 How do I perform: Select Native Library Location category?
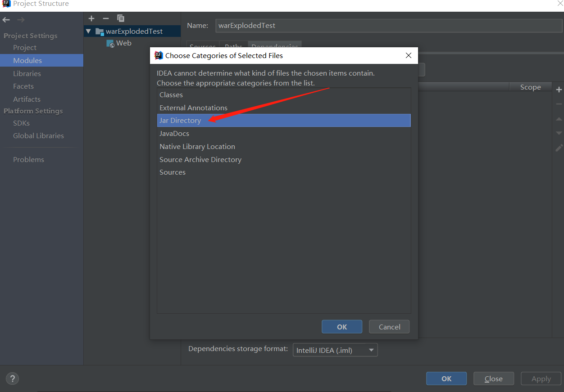[x=284, y=146]
